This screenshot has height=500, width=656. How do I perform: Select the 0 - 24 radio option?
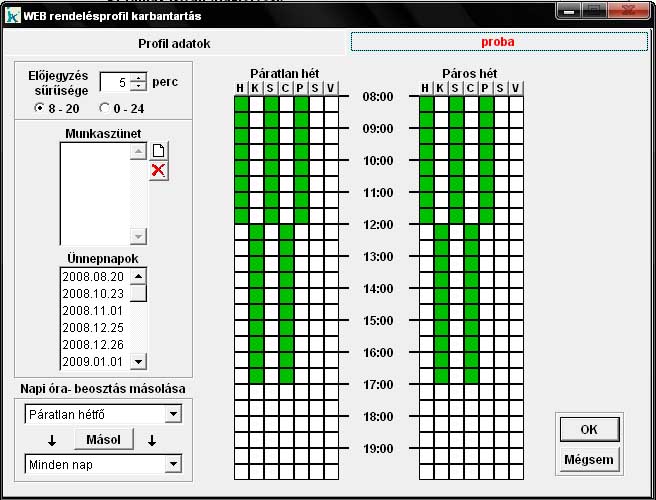coord(105,107)
